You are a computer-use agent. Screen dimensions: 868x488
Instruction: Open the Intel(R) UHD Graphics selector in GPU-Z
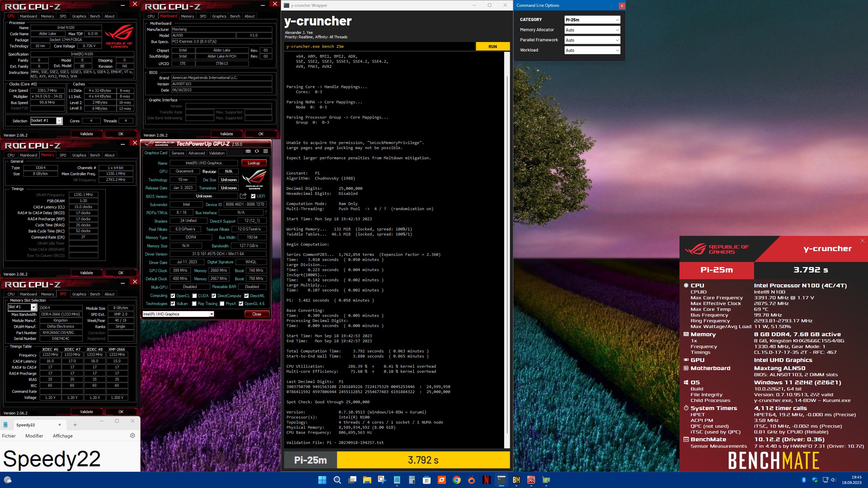tap(178, 314)
